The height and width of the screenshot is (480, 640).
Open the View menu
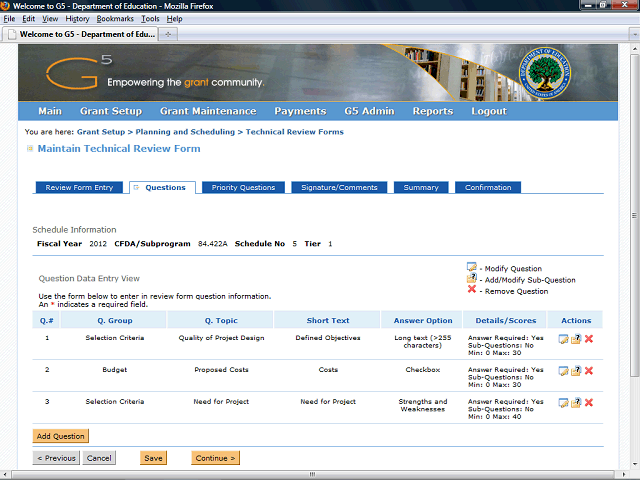pos(50,19)
